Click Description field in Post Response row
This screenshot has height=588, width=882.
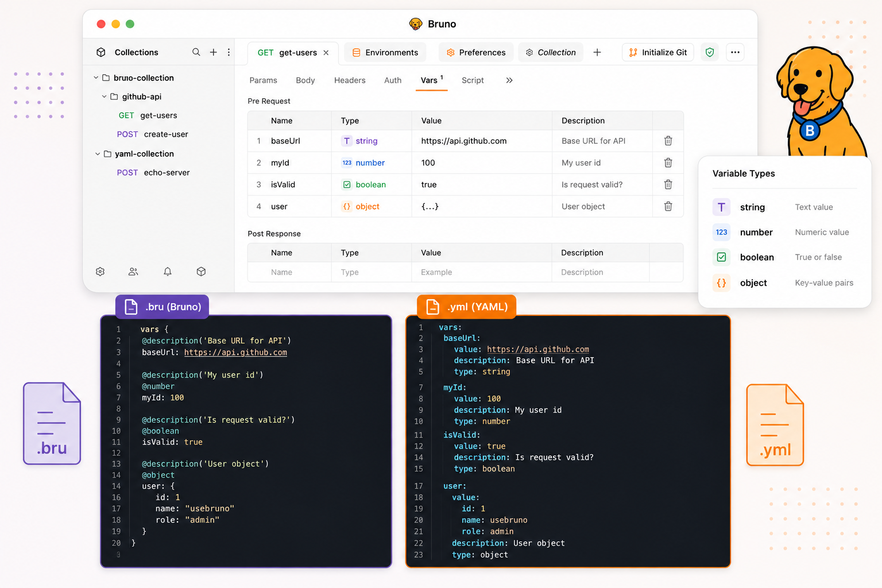pyautogui.click(x=601, y=272)
